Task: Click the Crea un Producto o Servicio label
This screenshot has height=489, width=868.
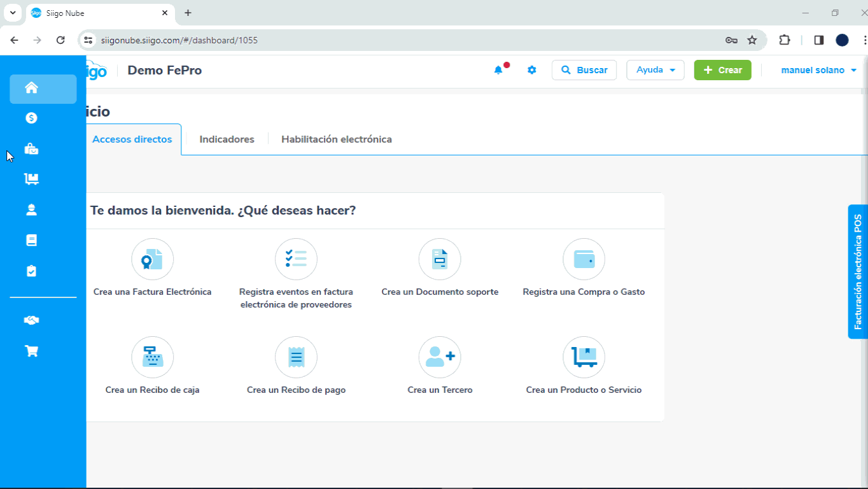Action: click(584, 390)
